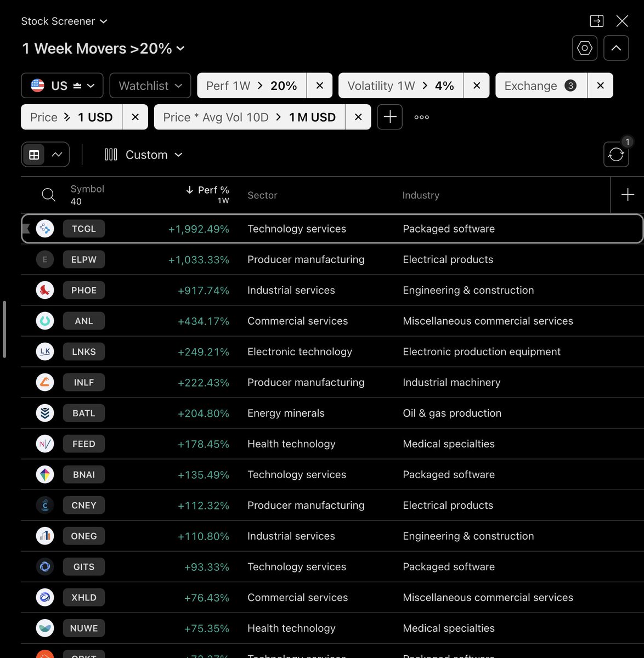This screenshot has width=644, height=658.
Task: Click the NUWE logo icon
Action: click(x=45, y=628)
